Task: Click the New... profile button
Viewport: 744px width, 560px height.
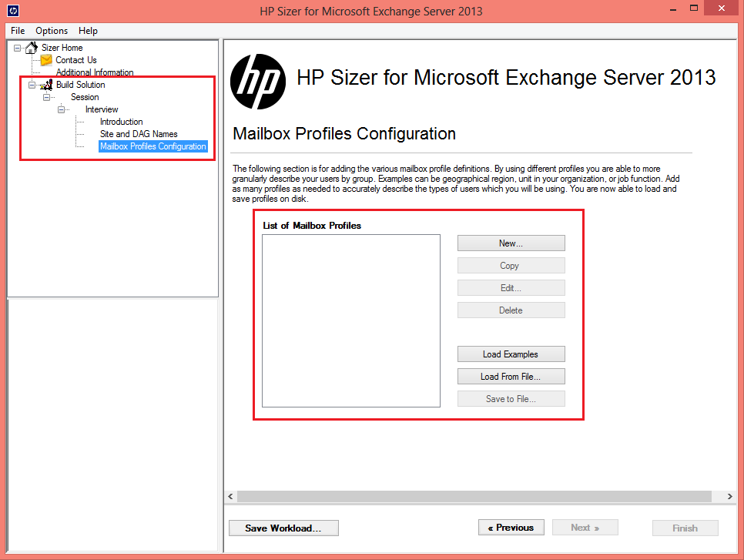Action: (511, 243)
